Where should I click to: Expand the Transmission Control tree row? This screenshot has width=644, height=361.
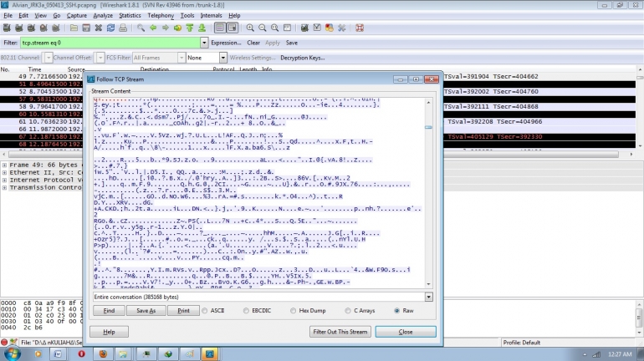(4, 187)
